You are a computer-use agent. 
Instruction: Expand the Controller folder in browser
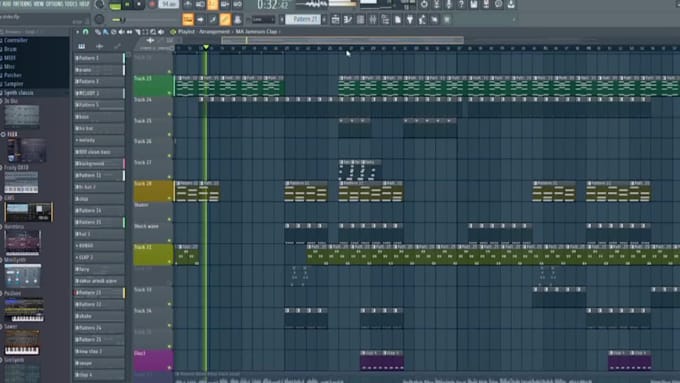[x=16, y=40]
